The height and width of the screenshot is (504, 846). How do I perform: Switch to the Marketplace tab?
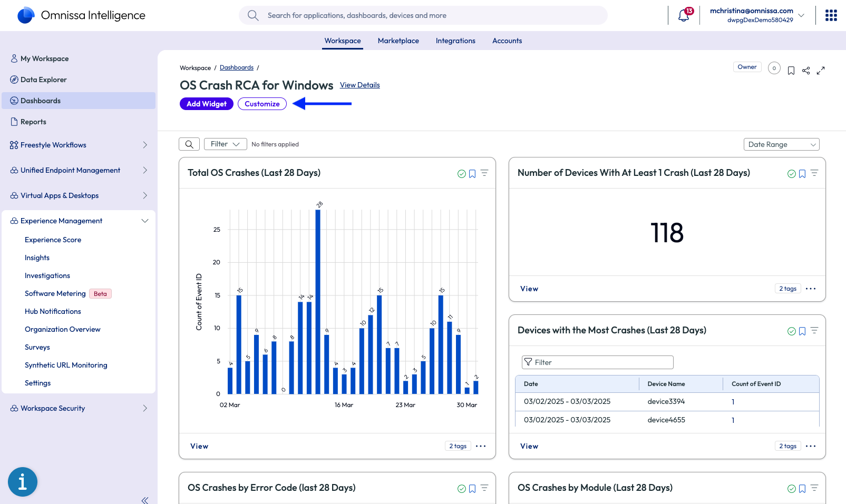pyautogui.click(x=398, y=41)
